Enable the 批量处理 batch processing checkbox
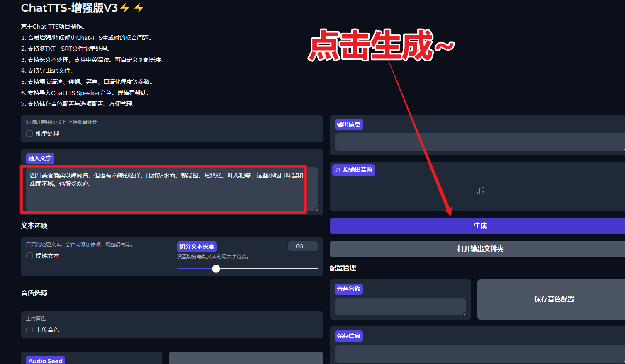 (29, 133)
